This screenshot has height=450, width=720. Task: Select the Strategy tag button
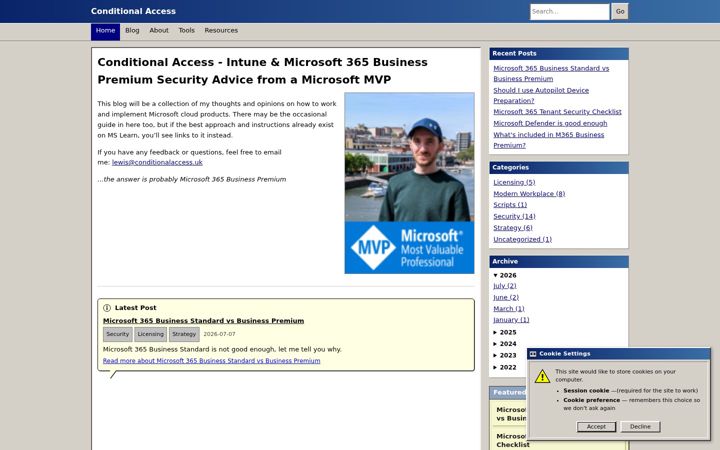point(184,334)
